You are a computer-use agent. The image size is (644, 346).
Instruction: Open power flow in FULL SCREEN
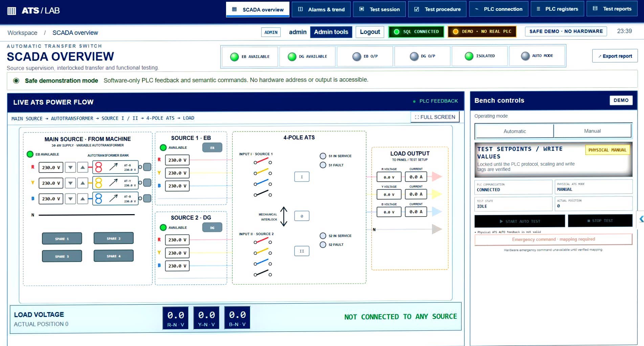(435, 117)
